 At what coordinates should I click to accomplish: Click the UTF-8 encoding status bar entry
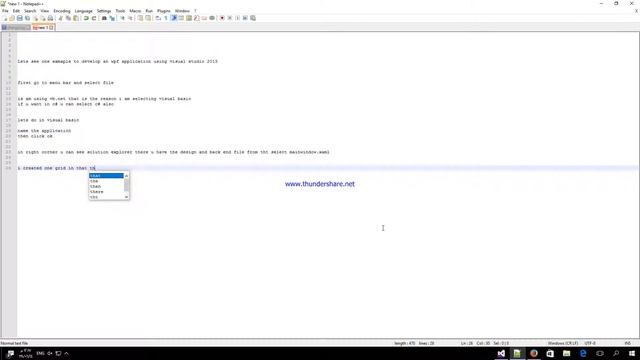point(590,343)
